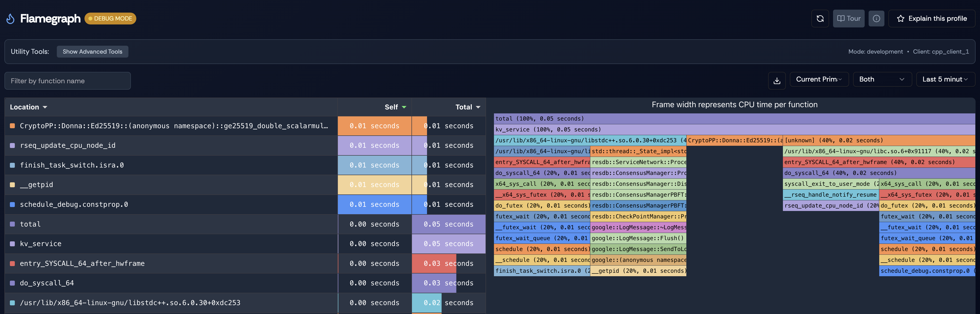This screenshot has height=314, width=980.
Task: Select the libstdc++.so.6.0.30+0xdc253 table row
Action: (x=245, y=303)
